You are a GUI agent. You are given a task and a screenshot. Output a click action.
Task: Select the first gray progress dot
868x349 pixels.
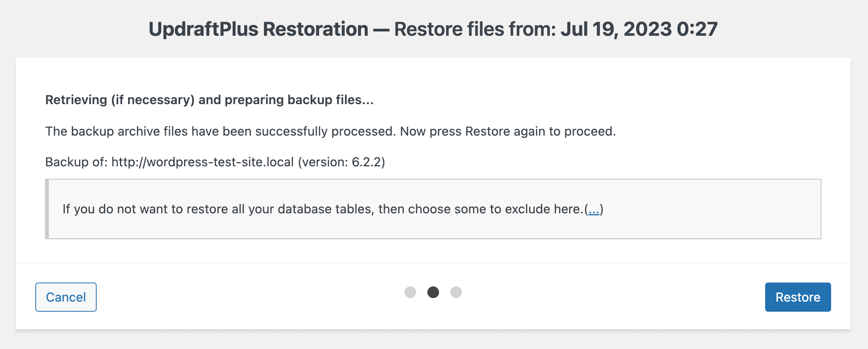coord(411,292)
